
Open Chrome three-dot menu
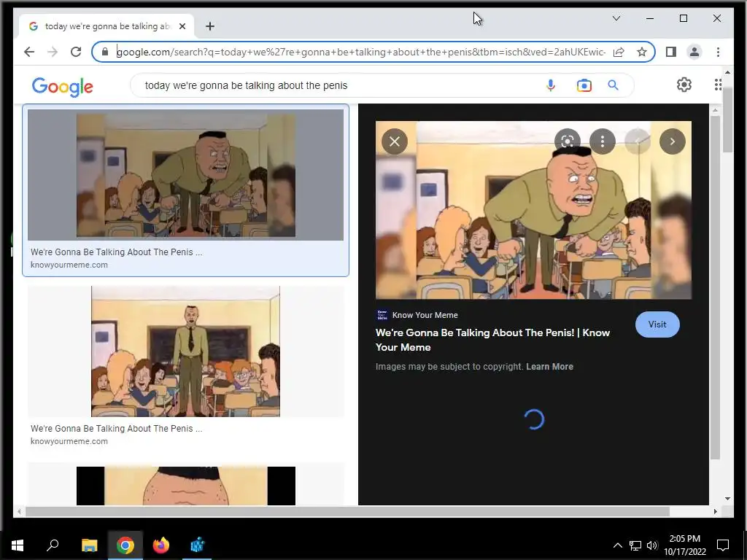coord(718,52)
